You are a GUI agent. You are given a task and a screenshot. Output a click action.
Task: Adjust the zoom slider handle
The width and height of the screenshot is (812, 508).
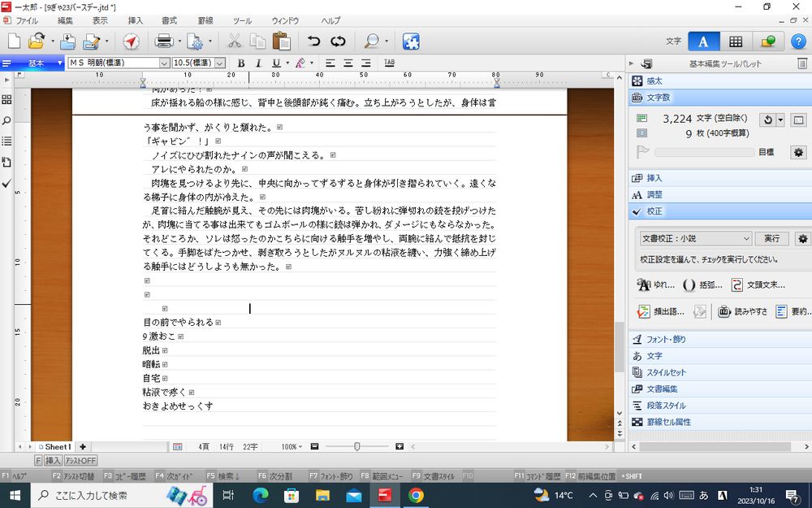(x=356, y=446)
